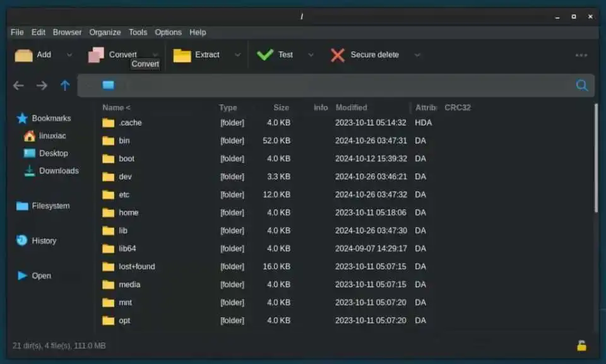The image size is (606, 364).
Task: Click the padlock icon in status bar
Action: point(581,345)
